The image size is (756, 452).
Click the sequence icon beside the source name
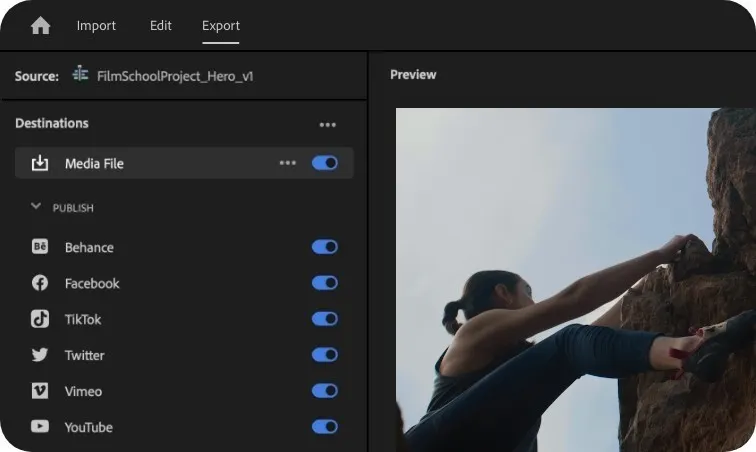coord(80,74)
